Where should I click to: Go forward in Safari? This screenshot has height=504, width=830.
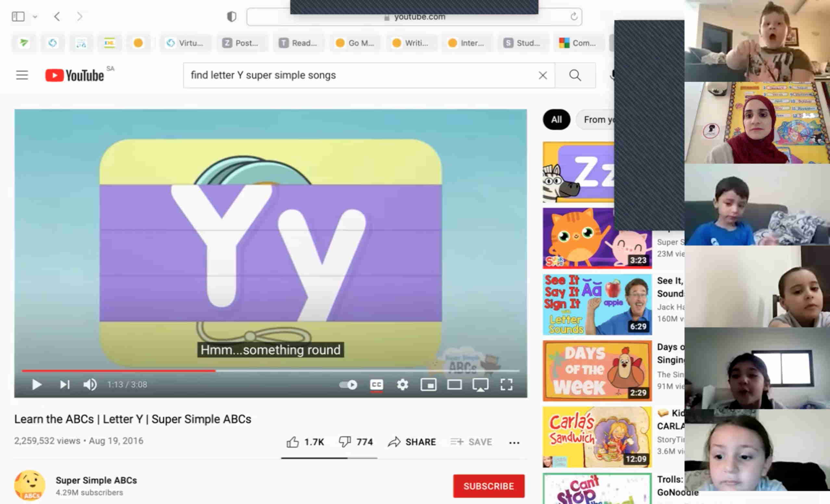coord(80,16)
